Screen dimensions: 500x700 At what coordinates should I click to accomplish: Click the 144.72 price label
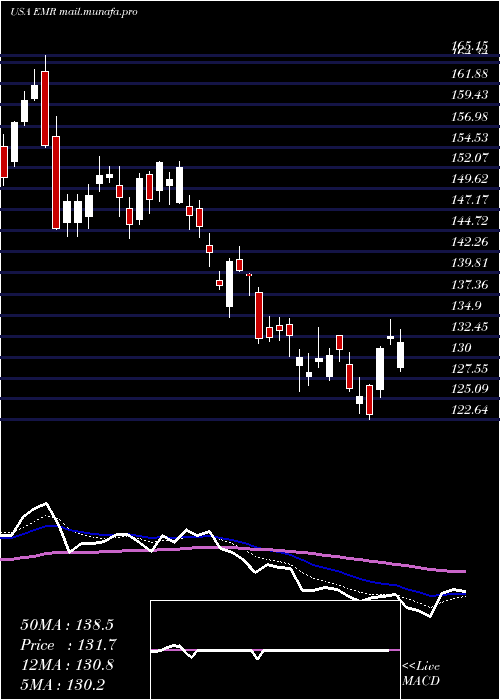click(469, 221)
